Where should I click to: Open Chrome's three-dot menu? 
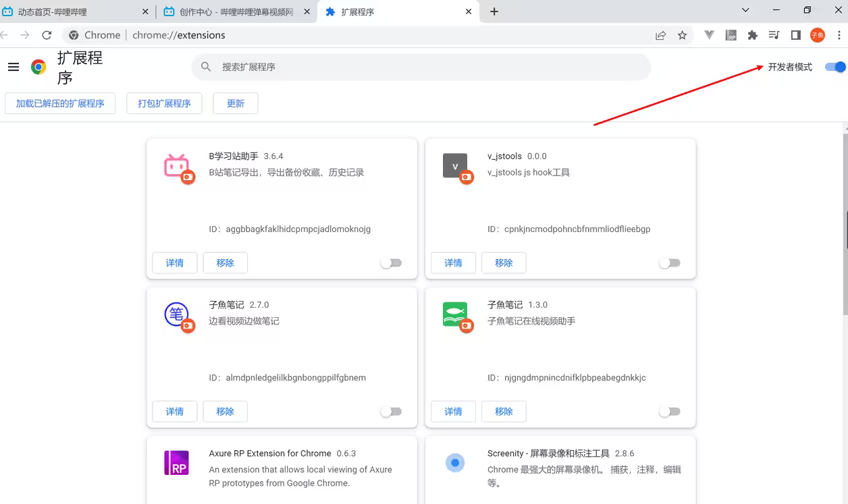tap(839, 35)
